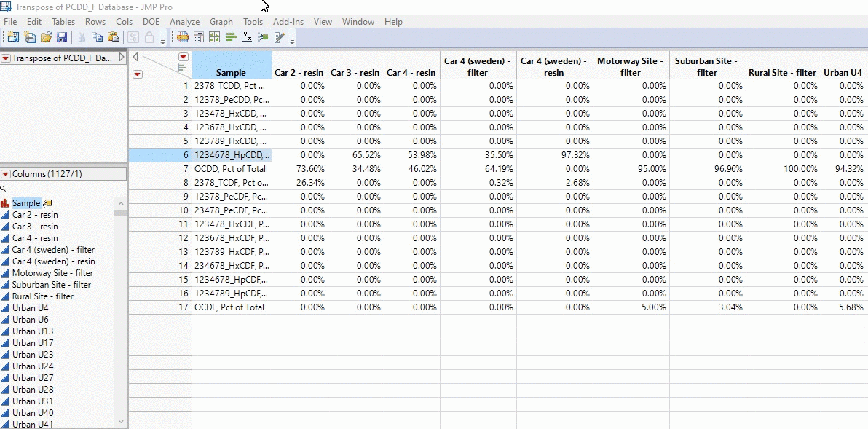The height and width of the screenshot is (429, 868).
Task: Click the columns list scroll down arrow
Action: click(x=121, y=421)
